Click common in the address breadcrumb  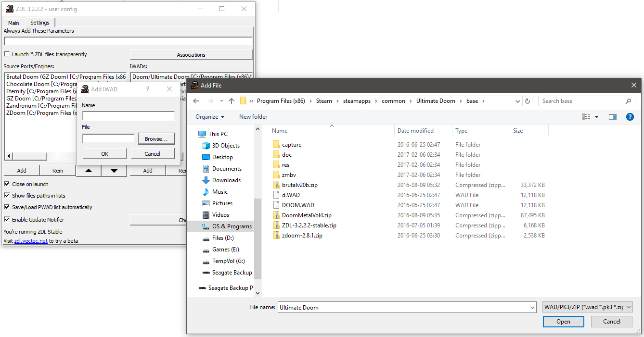394,101
